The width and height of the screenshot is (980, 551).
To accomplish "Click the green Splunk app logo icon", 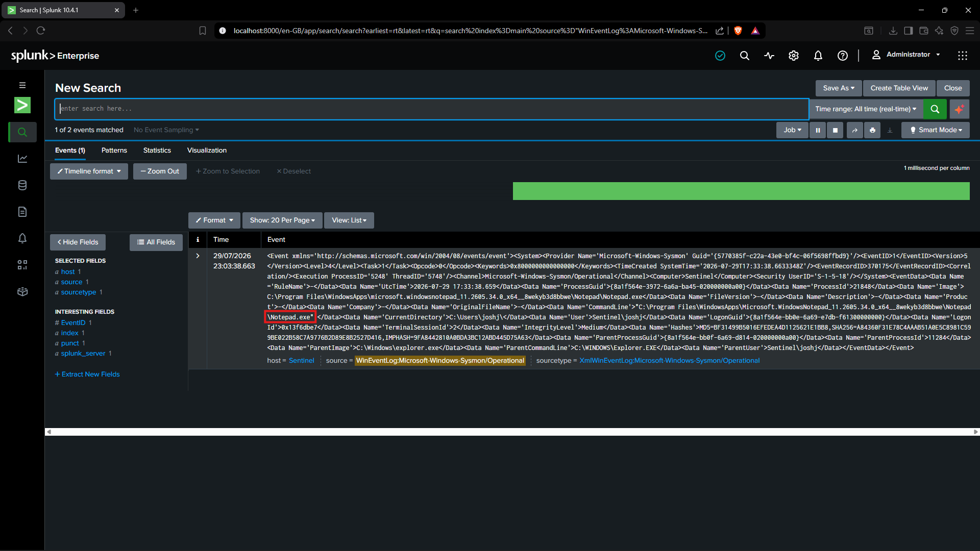I will [22, 105].
